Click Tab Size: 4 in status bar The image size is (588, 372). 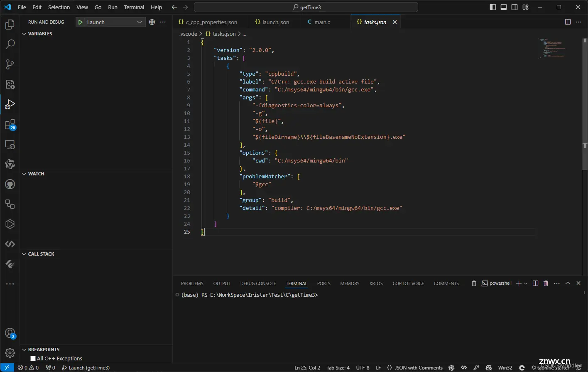pos(338,367)
